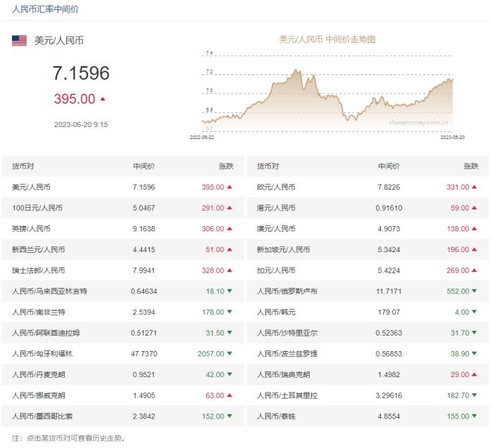Select the 新加坡元/人民币 pair

coord(283,250)
